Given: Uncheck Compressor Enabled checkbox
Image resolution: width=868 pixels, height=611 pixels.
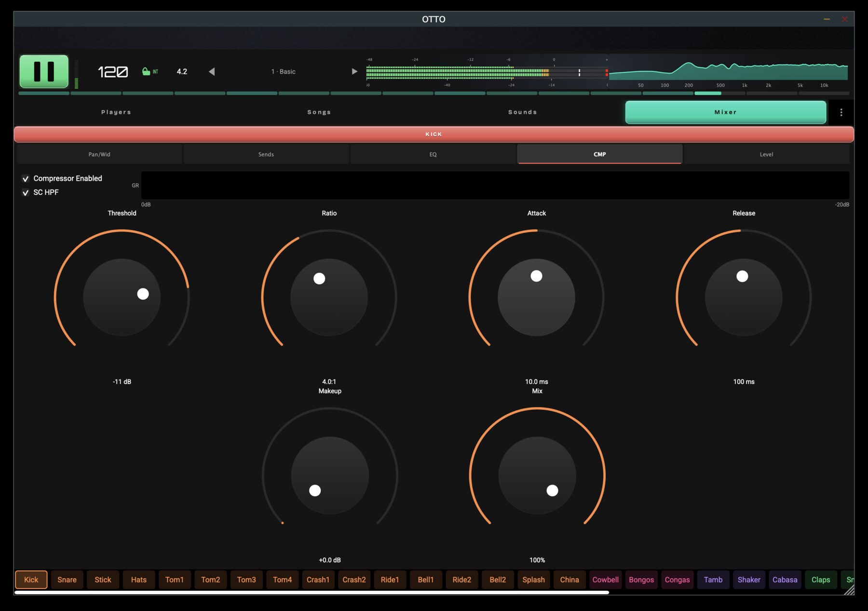Looking at the screenshot, I should 26,178.
